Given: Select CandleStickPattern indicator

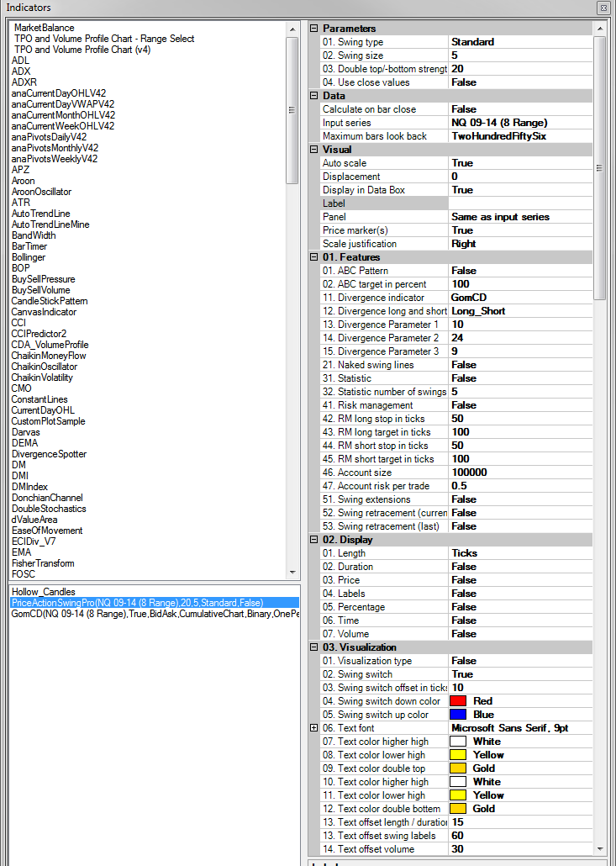Looking at the screenshot, I should (49, 301).
